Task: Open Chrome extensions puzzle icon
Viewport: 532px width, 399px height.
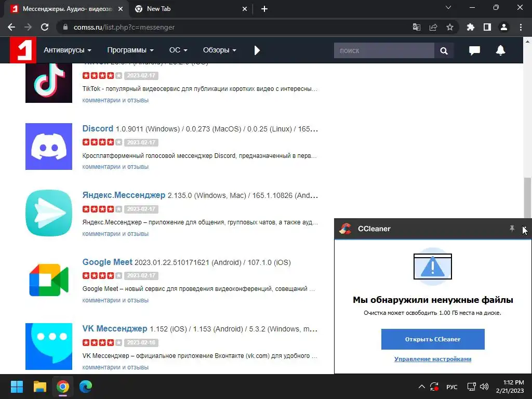Action: (470, 27)
